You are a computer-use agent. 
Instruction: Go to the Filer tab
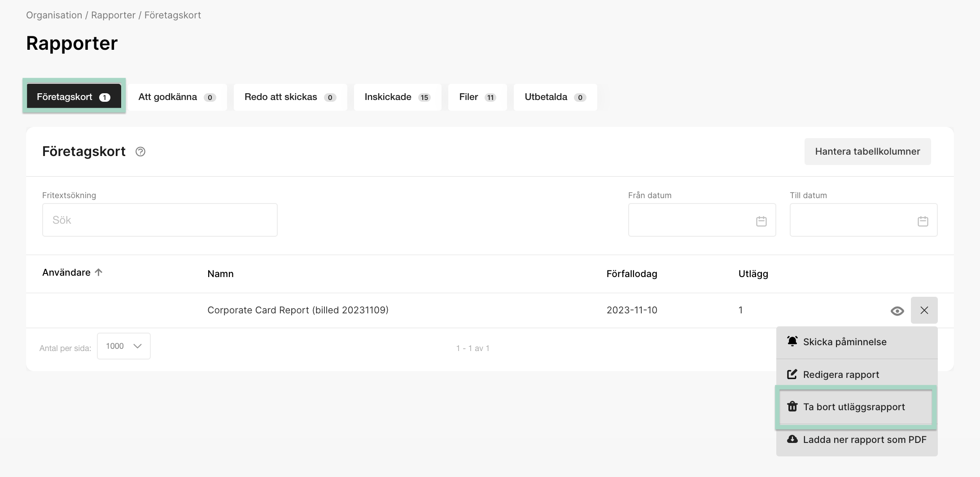point(477,97)
